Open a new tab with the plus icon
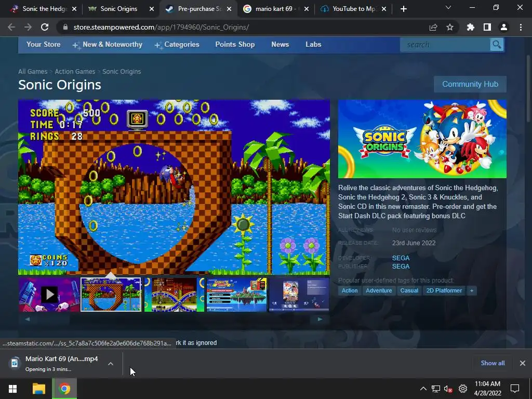 403,9
